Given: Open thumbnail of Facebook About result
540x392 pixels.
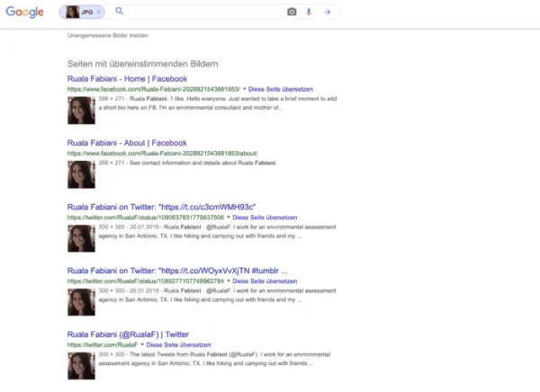Looking at the screenshot, I should click(81, 174).
